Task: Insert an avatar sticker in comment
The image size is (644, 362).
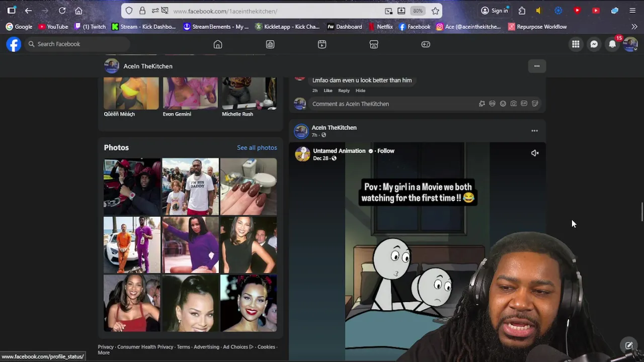Action: (492, 104)
